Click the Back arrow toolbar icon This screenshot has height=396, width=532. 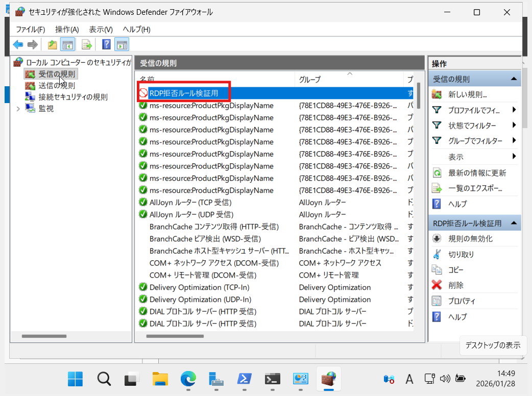(x=18, y=44)
